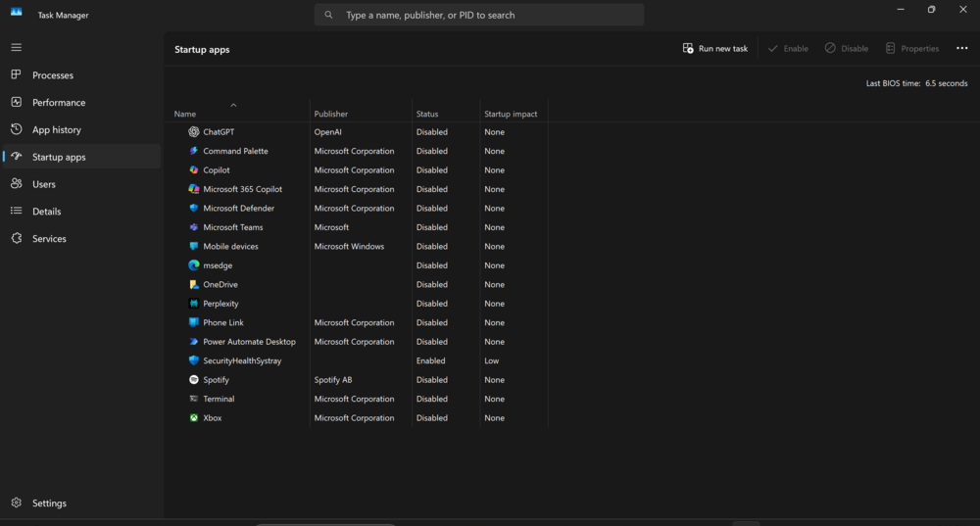The image size is (980, 526).
Task: Click the search box in the title bar
Action: coord(479,15)
